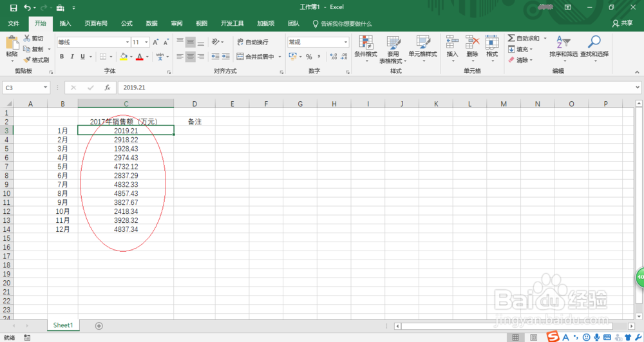Click the comma style icon

(319, 57)
